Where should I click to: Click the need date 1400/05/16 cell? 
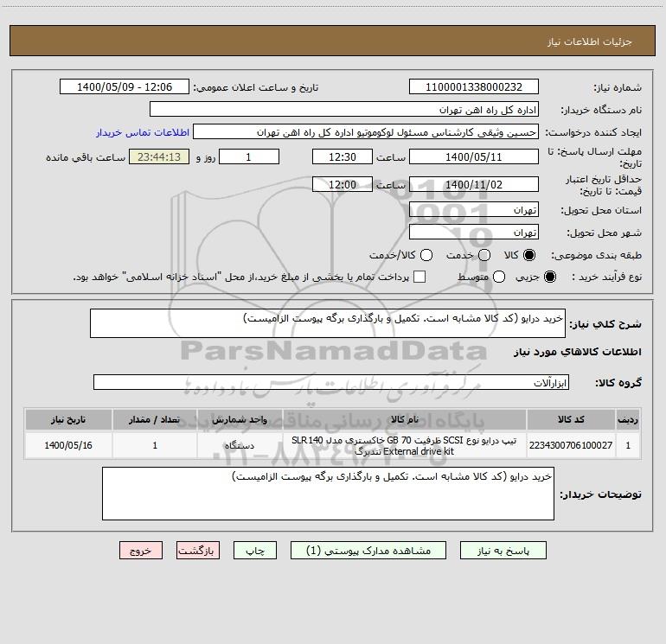click(68, 445)
